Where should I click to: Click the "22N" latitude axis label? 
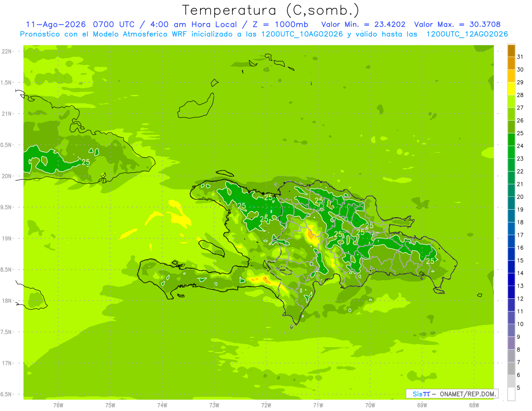click(x=7, y=51)
